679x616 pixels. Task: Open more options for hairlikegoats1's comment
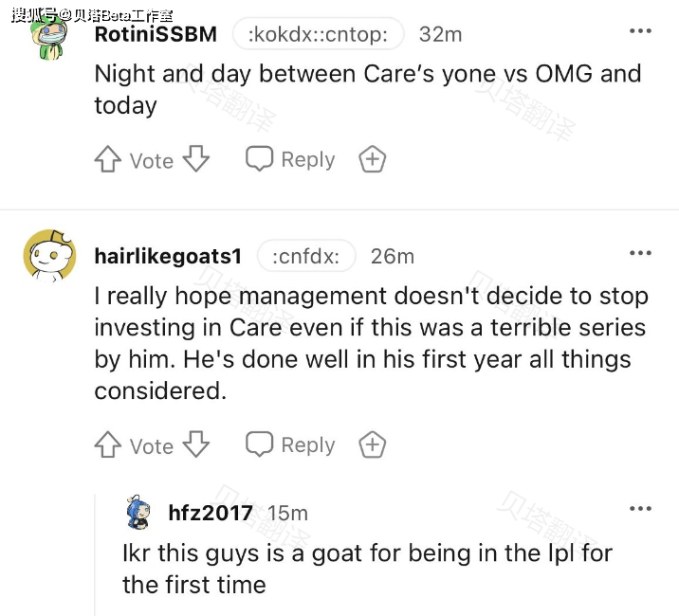pyautogui.click(x=640, y=253)
